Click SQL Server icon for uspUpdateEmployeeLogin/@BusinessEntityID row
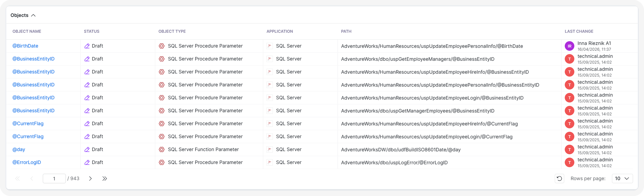644x196 pixels. (x=269, y=97)
